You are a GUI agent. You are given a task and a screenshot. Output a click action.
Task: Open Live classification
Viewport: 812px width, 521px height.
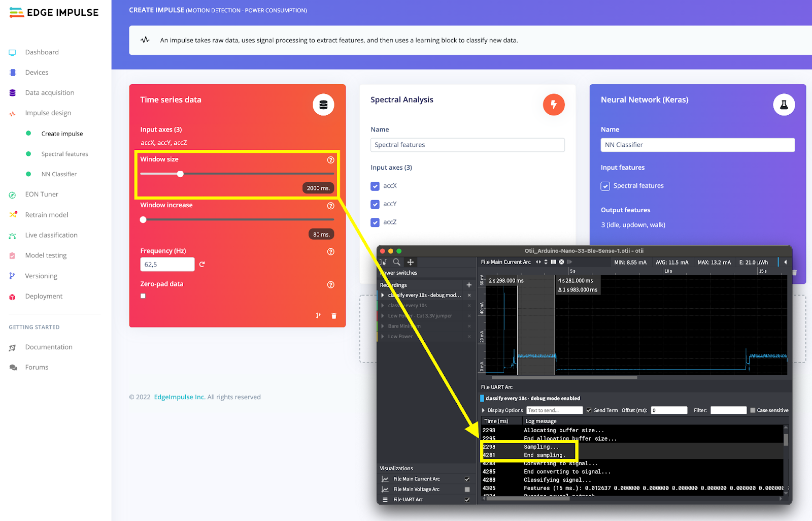(51, 235)
